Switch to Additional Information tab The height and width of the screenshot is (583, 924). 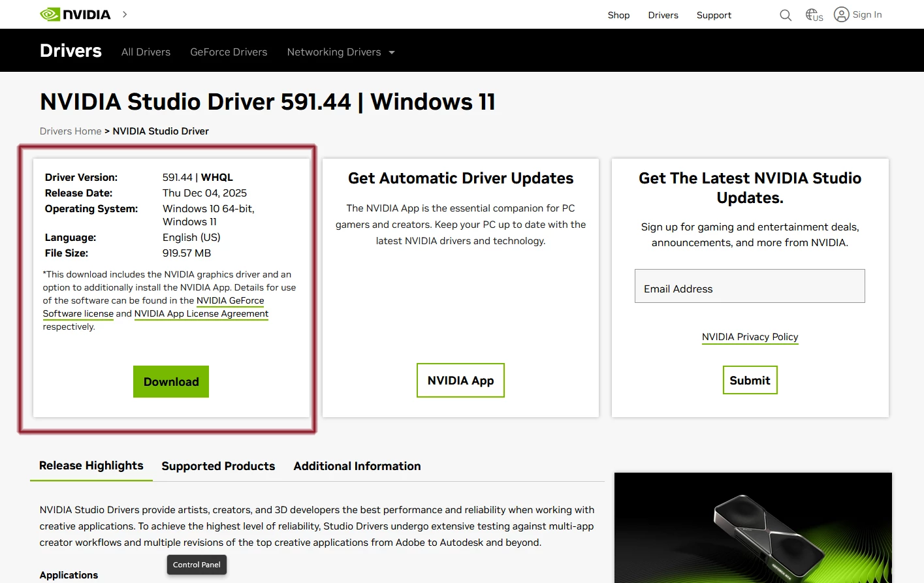tap(357, 466)
